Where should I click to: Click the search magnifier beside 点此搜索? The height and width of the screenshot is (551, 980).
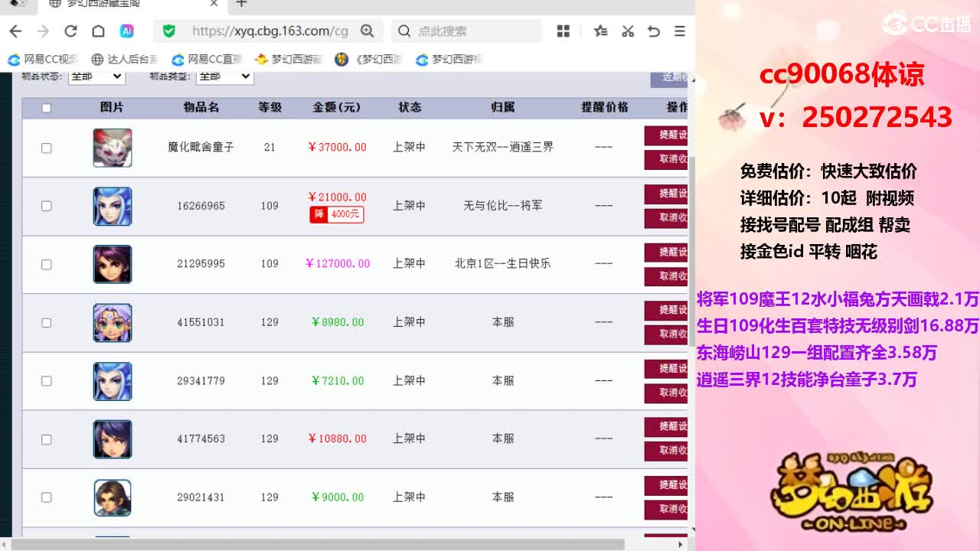pos(404,31)
